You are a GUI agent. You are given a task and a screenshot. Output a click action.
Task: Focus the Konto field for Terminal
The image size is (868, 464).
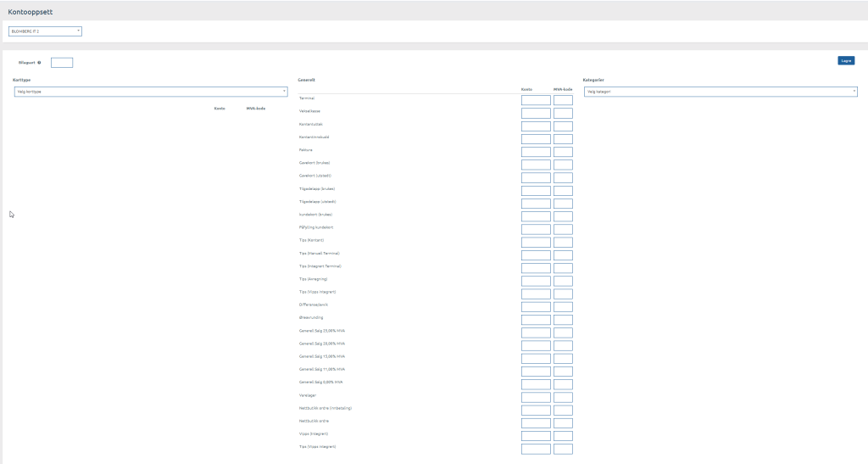[x=536, y=100]
